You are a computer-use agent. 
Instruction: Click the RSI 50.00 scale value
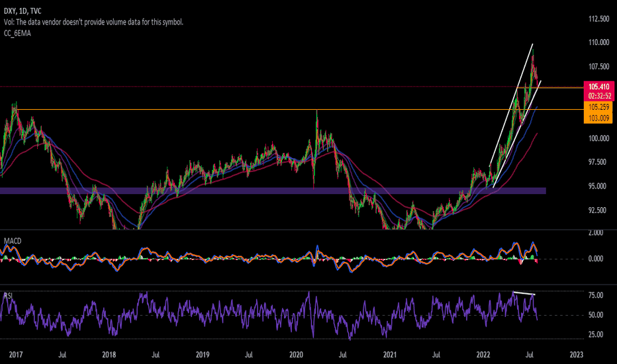(596, 315)
